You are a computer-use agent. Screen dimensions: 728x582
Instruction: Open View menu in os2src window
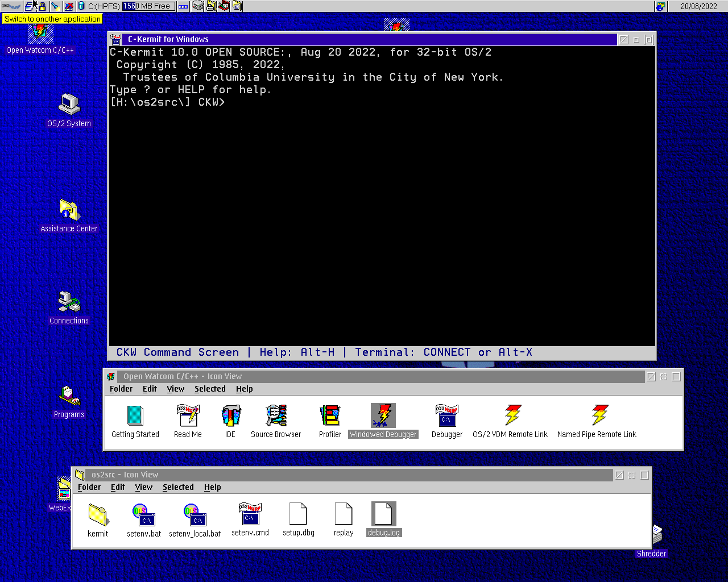[x=144, y=487]
